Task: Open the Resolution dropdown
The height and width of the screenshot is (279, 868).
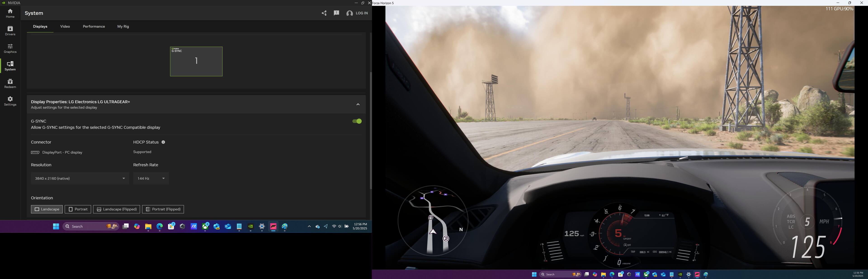Action: point(80,178)
